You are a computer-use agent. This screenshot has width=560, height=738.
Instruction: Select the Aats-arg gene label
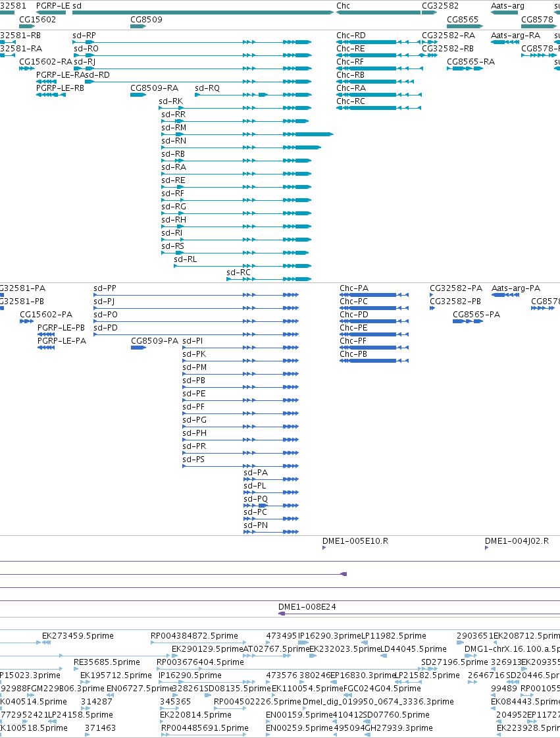pos(507,6)
